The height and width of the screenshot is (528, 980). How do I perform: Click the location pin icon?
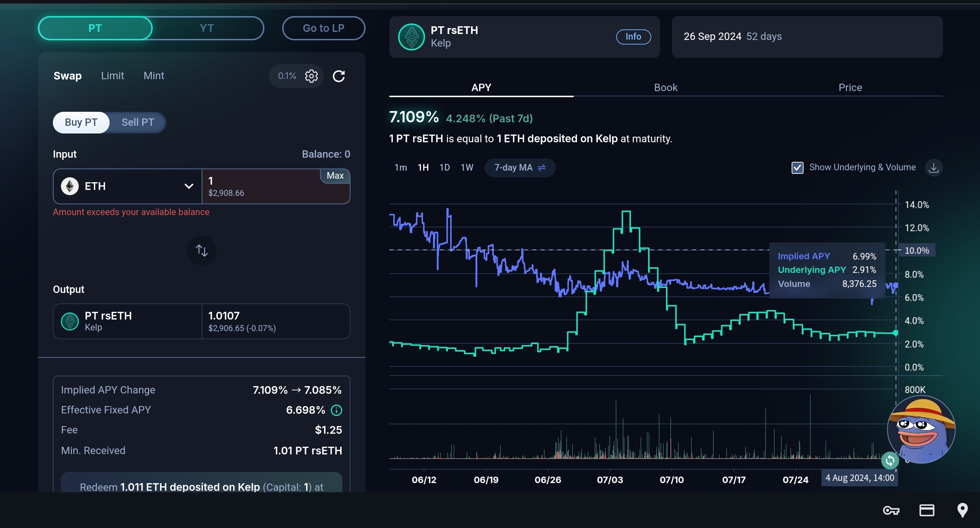(962, 510)
